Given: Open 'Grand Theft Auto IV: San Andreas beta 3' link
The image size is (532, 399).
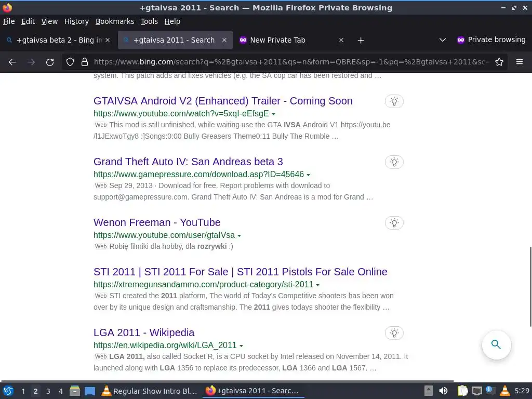Looking at the screenshot, I should (188, 162).
